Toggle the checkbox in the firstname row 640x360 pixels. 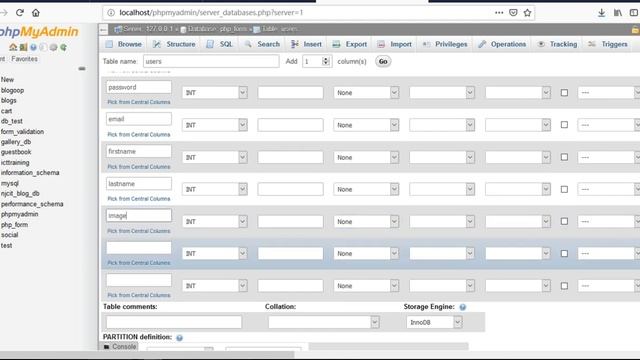coord(564,157)
